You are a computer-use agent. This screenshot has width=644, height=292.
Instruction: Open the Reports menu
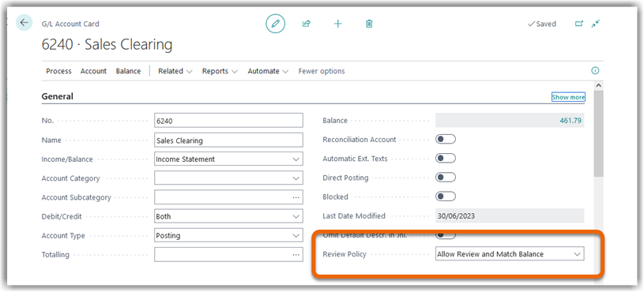pos(220,71)
